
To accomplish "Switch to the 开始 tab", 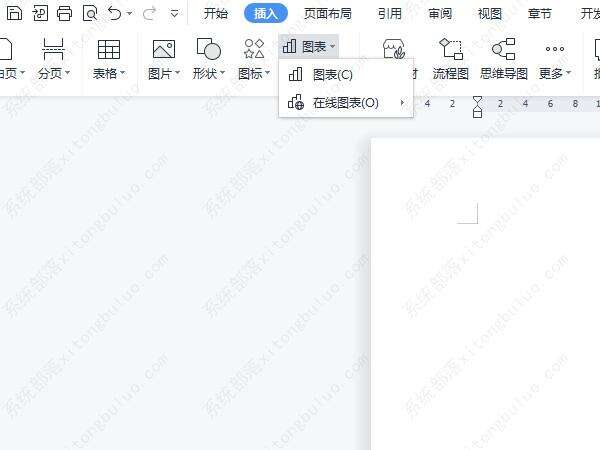I will tap(215, 14).
